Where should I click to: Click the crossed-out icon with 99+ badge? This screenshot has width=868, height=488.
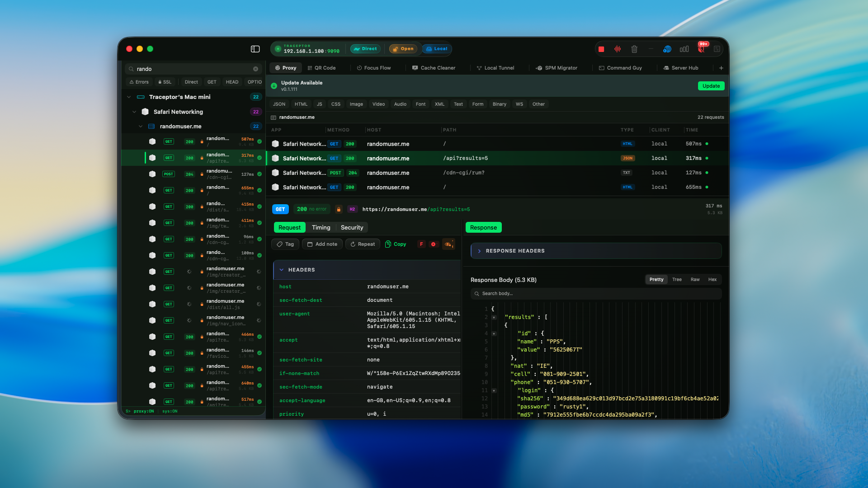[701, 49]
